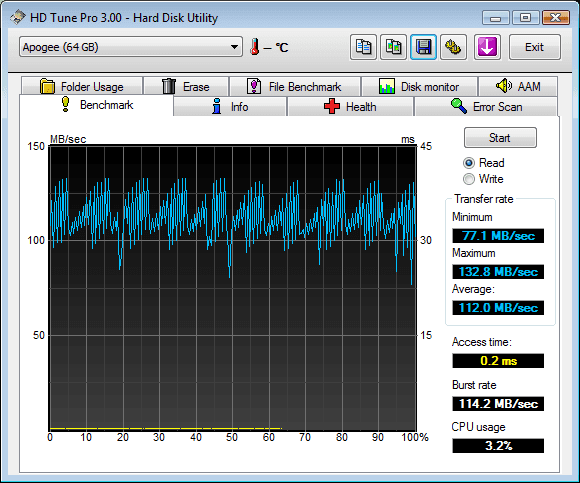Click the HD Tune Pro title bar icon
The image size is (580, 483).
click(17, 17)
